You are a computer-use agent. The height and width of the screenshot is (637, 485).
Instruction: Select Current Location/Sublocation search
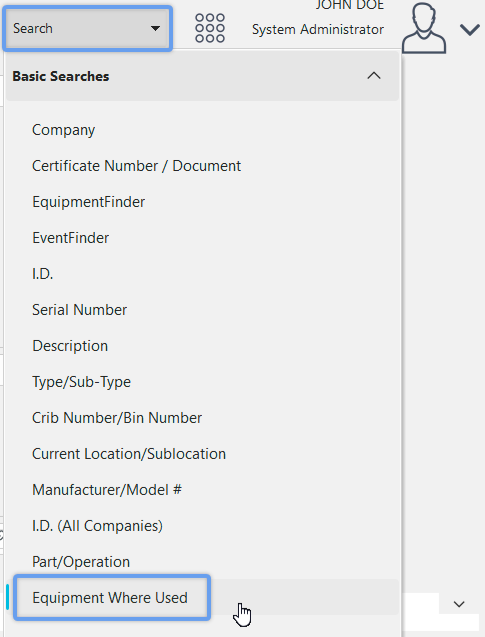129,454
